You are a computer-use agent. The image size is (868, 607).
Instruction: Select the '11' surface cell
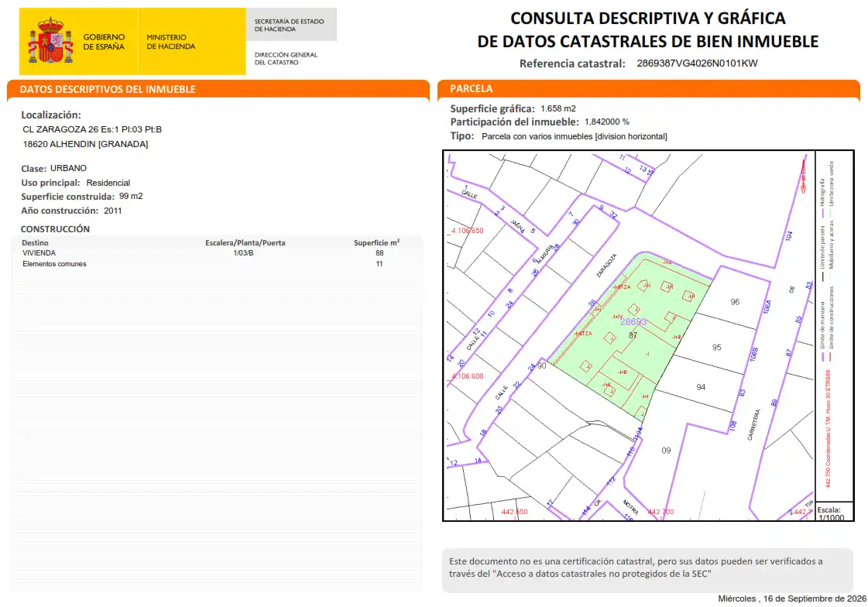[379, 264]
